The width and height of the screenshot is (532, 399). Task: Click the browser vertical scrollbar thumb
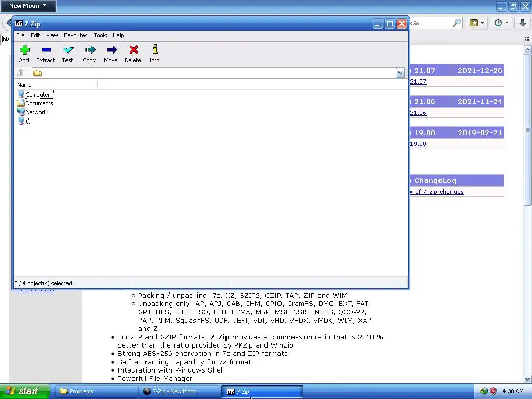527,129
